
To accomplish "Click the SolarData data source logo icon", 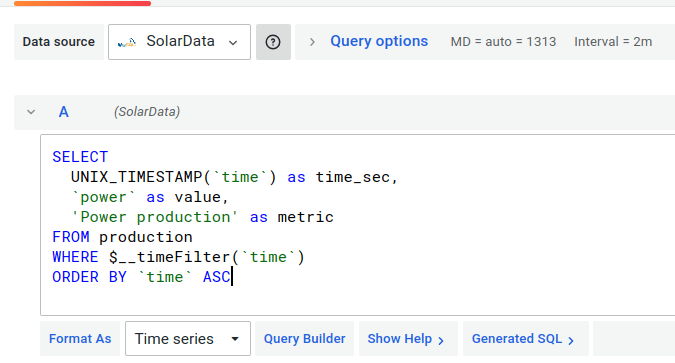I will pyautogui.click(x=127, y=42).
